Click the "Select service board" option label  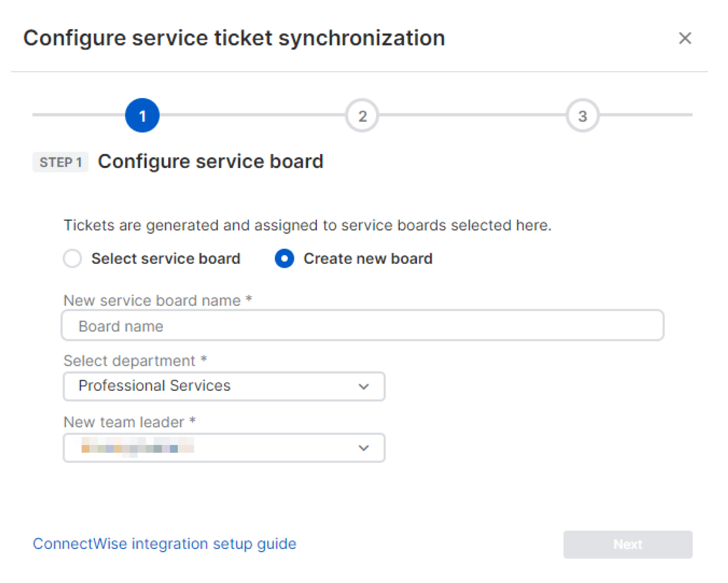(165, 259)
